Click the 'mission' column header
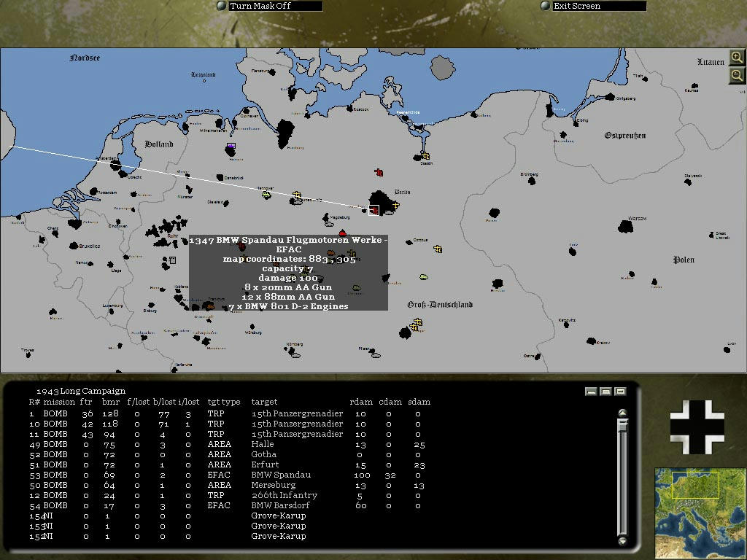This screenshot has width=747, height=560. pyautogui.click(x=59, y=402)
